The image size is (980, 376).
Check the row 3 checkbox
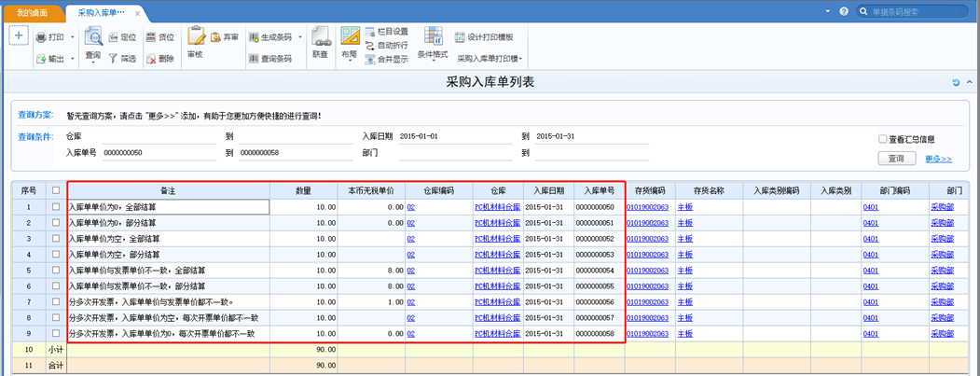(x=57, y=238)
